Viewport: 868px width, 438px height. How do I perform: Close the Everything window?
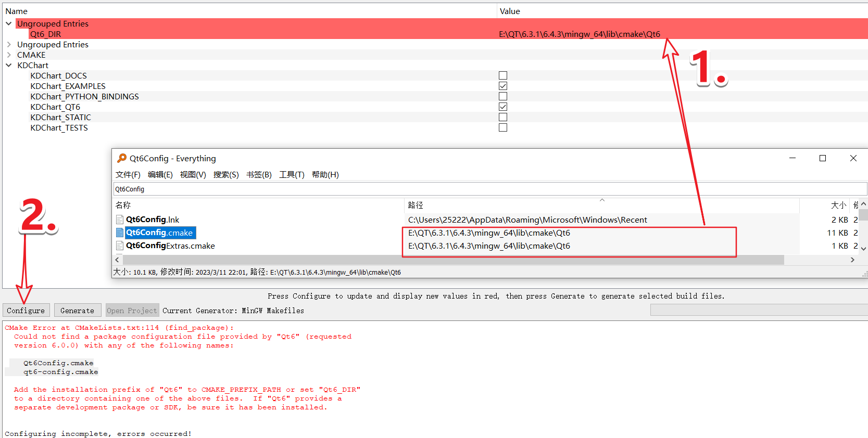point(853,158)
